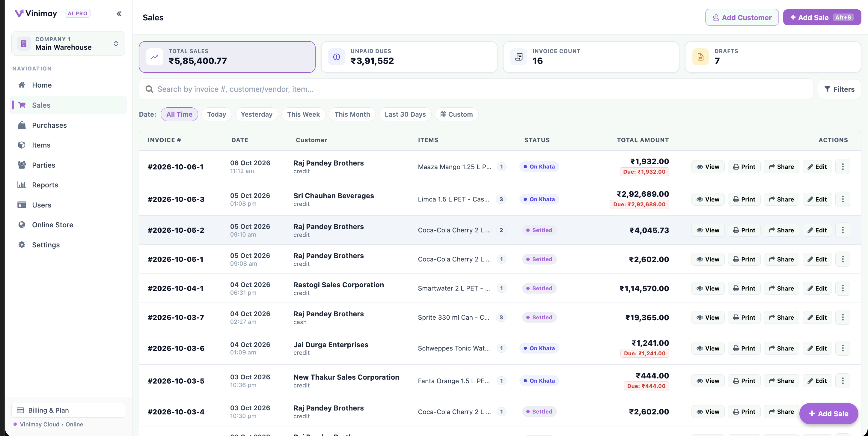The width and height of the screenshot is (868, 436).
Task: Select the Last 30 Days filter
Action: (x=405, y=114)
